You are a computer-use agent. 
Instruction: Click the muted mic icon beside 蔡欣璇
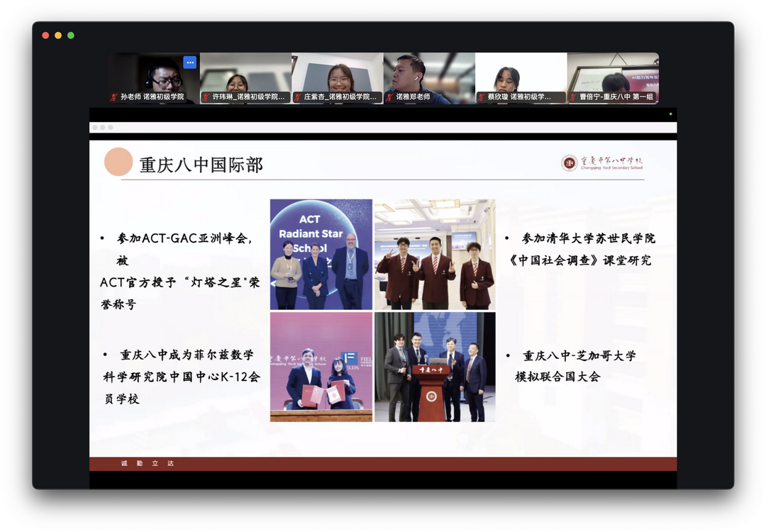pyautogui.click(x=481, y=97)
